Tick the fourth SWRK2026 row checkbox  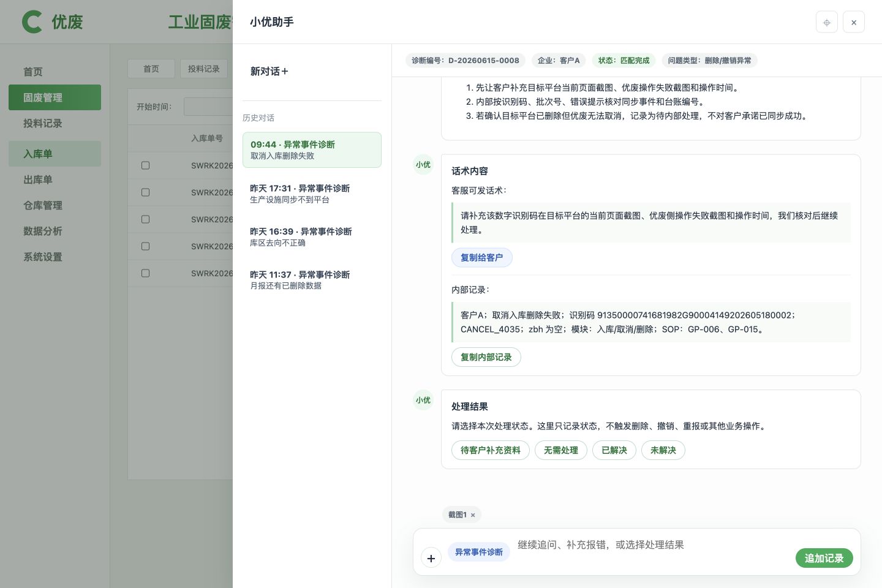[145, 246]
